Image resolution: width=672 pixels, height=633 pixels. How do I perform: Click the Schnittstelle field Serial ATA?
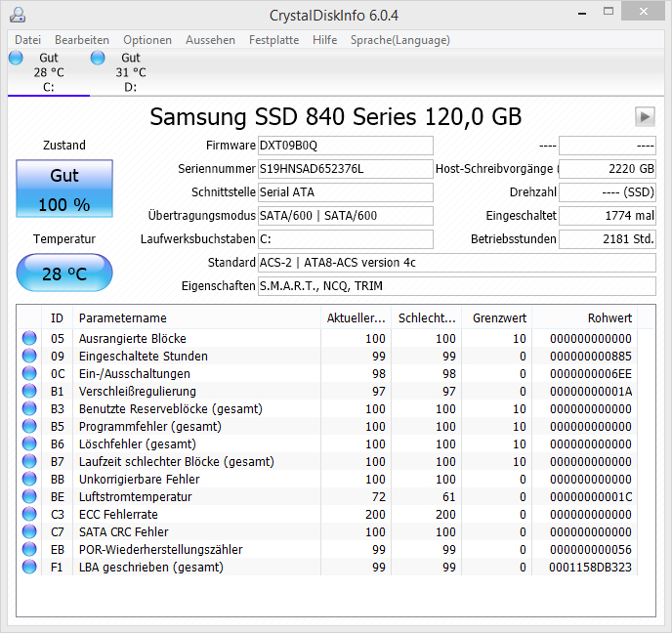click(346, 192)
